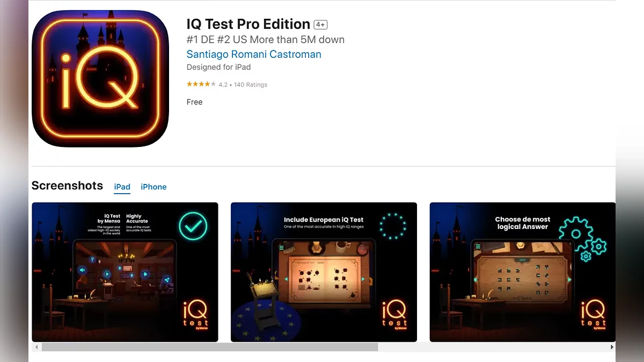Click the scrollbar right arrow
Viewport: 644px width, 362px height.
click(612, 347)
